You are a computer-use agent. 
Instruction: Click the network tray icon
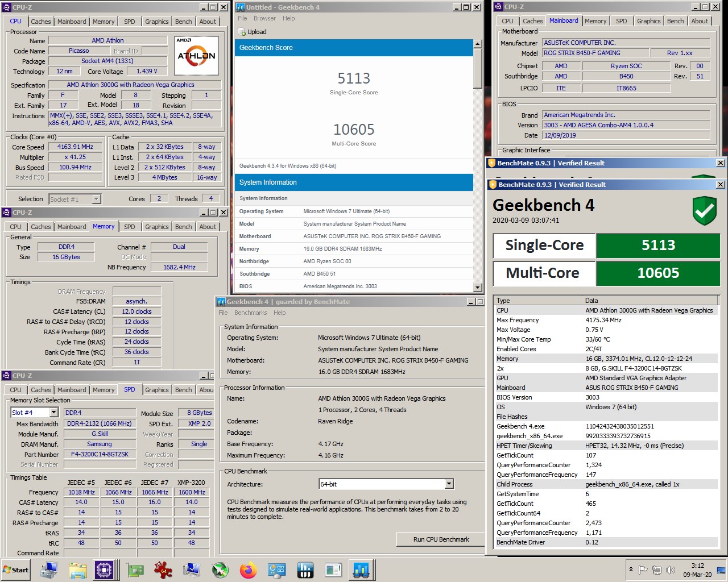click(657, 569)
